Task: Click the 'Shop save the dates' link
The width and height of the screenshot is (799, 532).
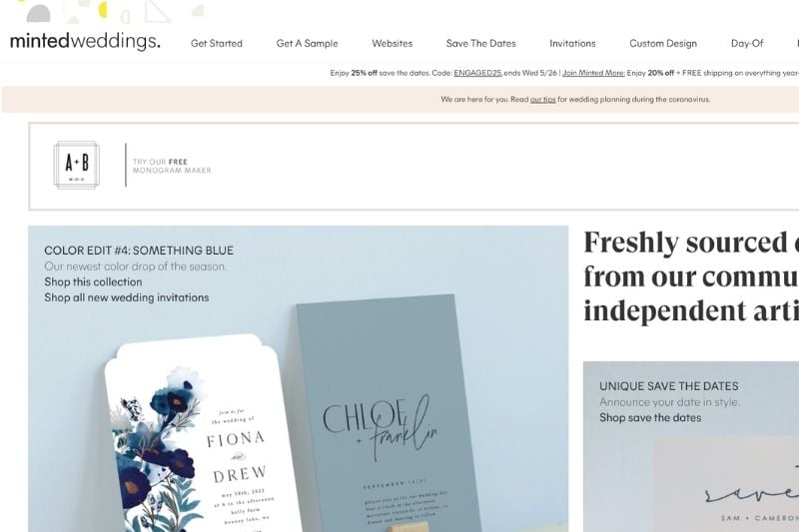Action: pos(650,418)
